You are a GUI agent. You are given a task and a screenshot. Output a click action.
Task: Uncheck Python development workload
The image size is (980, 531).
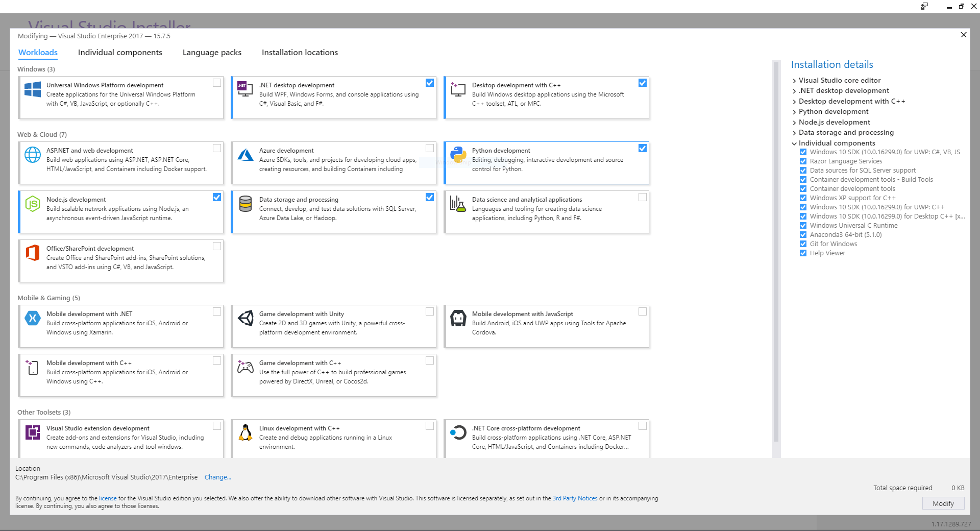click(643, 148)
